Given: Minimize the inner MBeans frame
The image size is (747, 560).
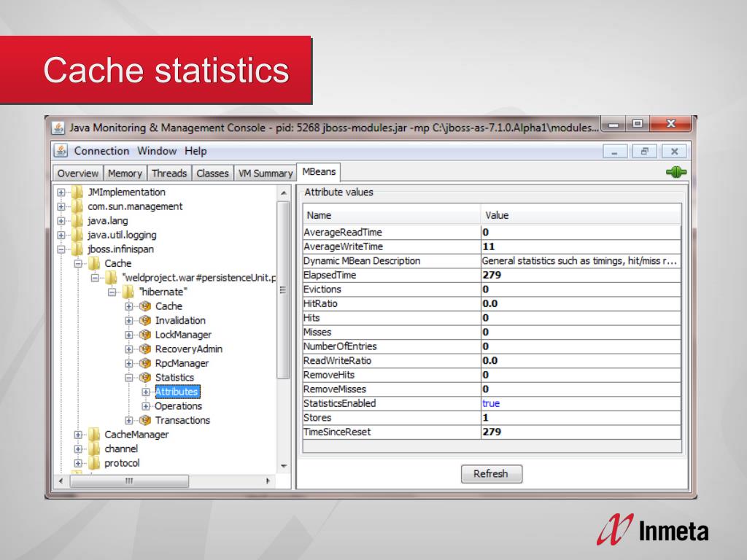Looking at the screenshot, I should pyautogui.click(x=614, y=152).
